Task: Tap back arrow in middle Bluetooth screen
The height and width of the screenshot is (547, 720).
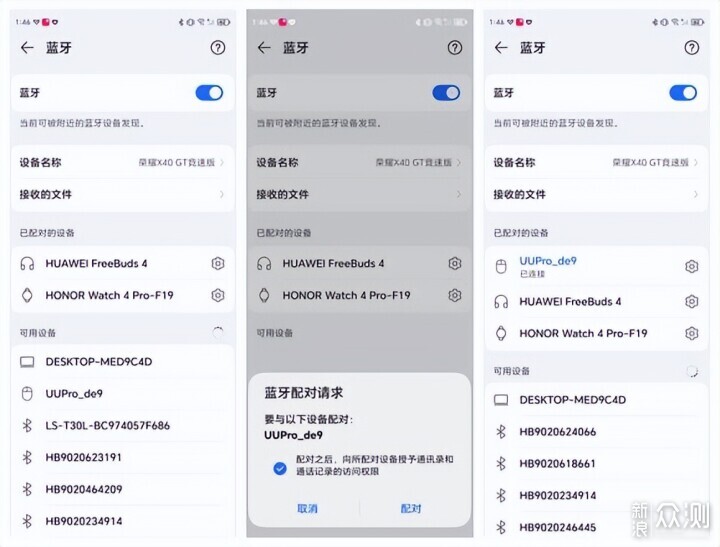Action: (264, 48)
